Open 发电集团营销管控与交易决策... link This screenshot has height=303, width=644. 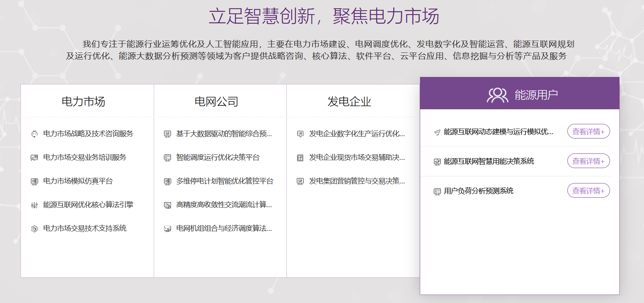pos(357,181)
